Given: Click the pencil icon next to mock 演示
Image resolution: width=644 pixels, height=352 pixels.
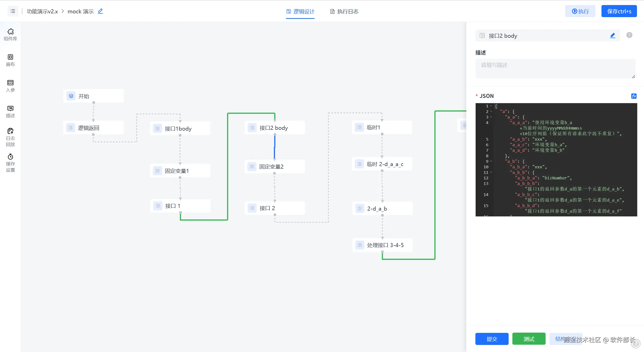Looking at the screenshot, I should point(100,11).
